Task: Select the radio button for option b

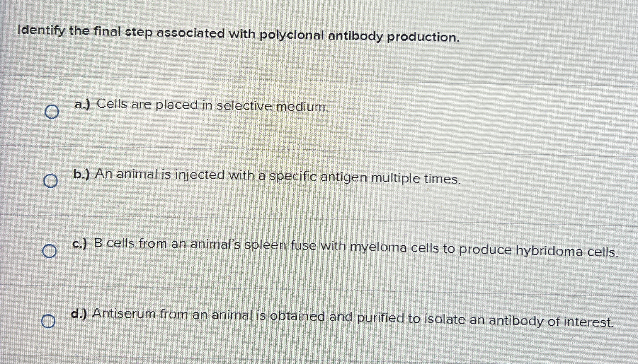Action: tap(51, 181)
